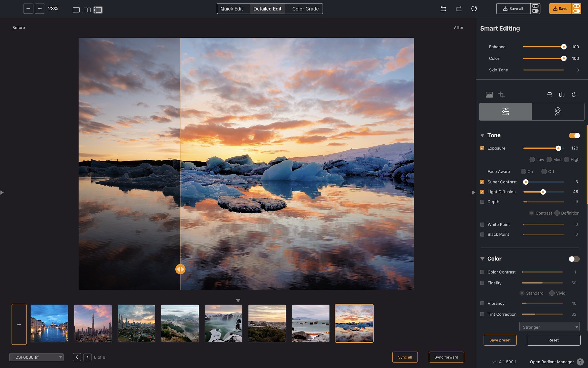
Task: Switch to split-slider compare view icon
Action: tap(98, 10)
